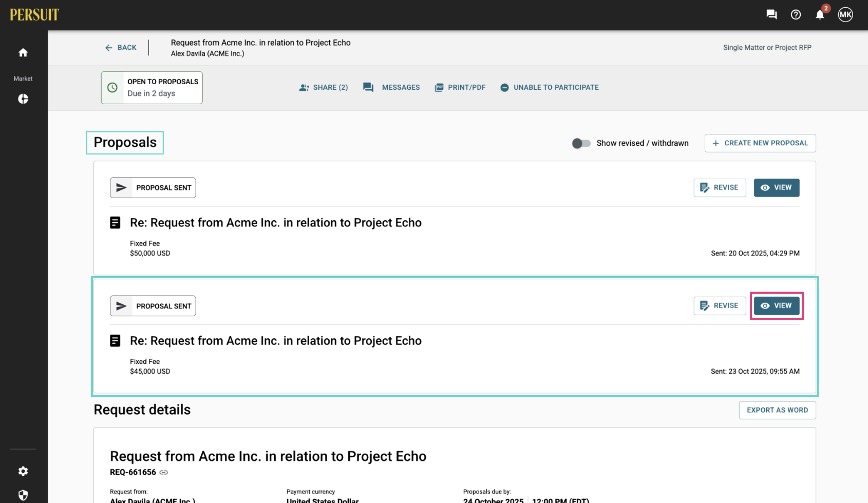View the $50,000 USD proposal
The image size is (868, 503).
[x=777, y=188]
